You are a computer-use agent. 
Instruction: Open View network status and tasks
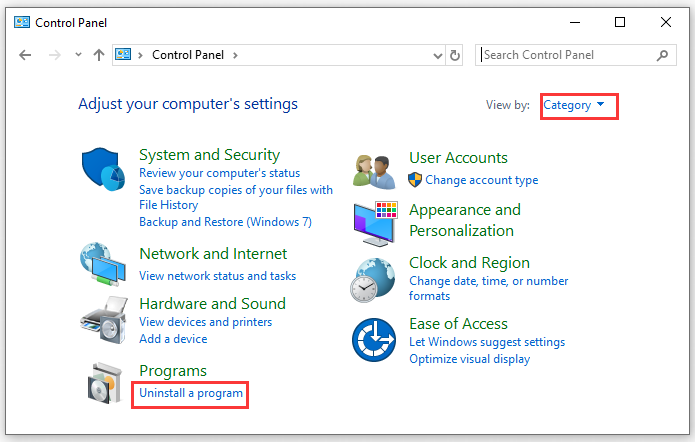[218, 276]
